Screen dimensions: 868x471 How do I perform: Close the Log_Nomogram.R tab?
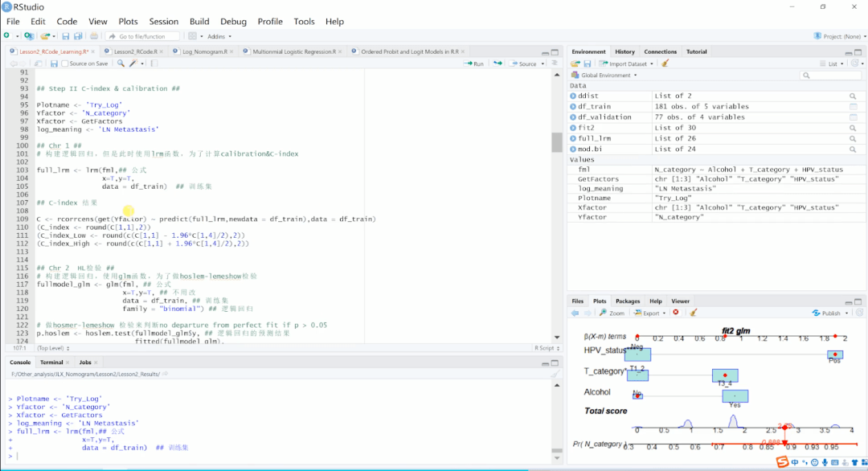click(231, 52)
